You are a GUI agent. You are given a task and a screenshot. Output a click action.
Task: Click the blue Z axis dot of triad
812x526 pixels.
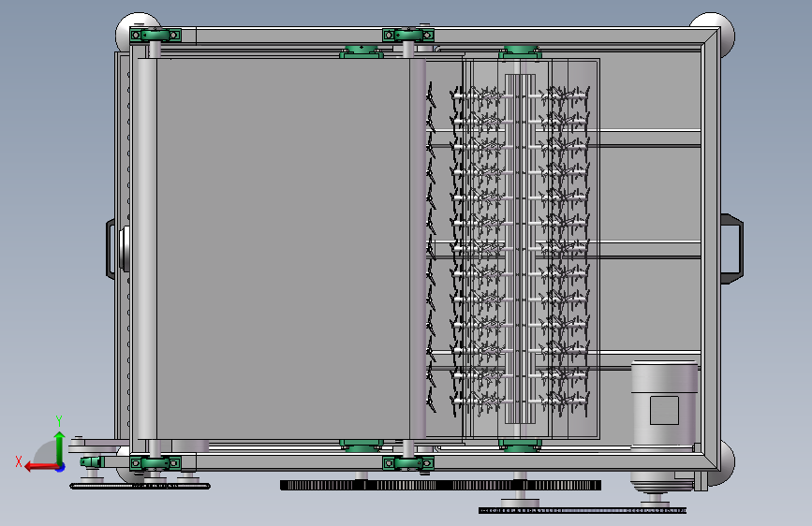61,467
